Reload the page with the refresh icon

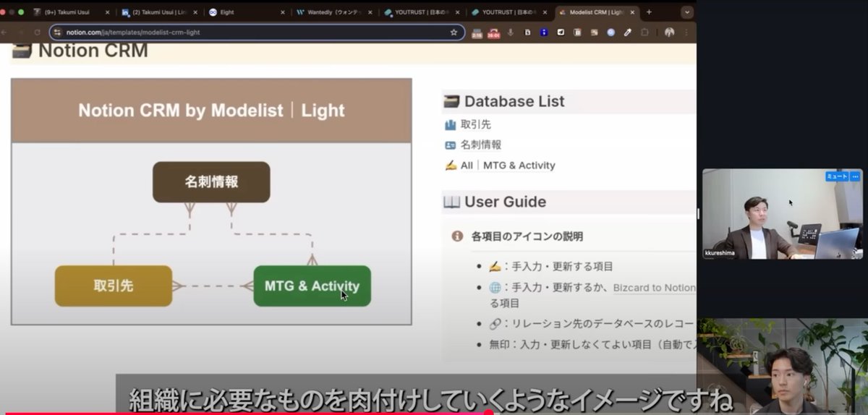37,33
